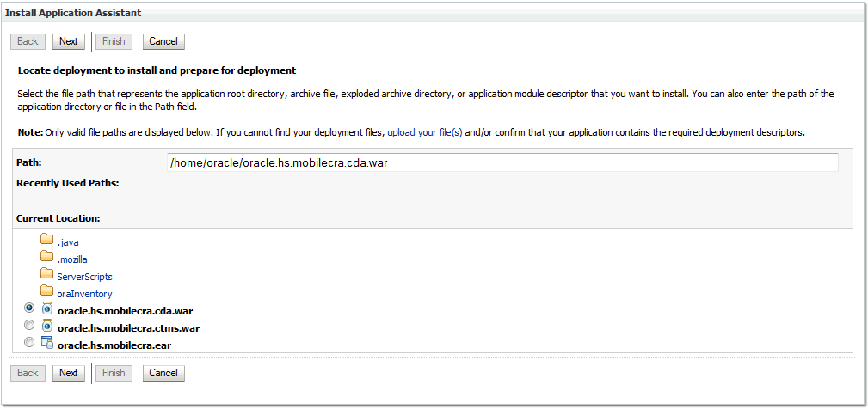Select the oracle.hs.mobilecra.ear radio button
This screenshot has width=868, height=409.
[29, 343]
